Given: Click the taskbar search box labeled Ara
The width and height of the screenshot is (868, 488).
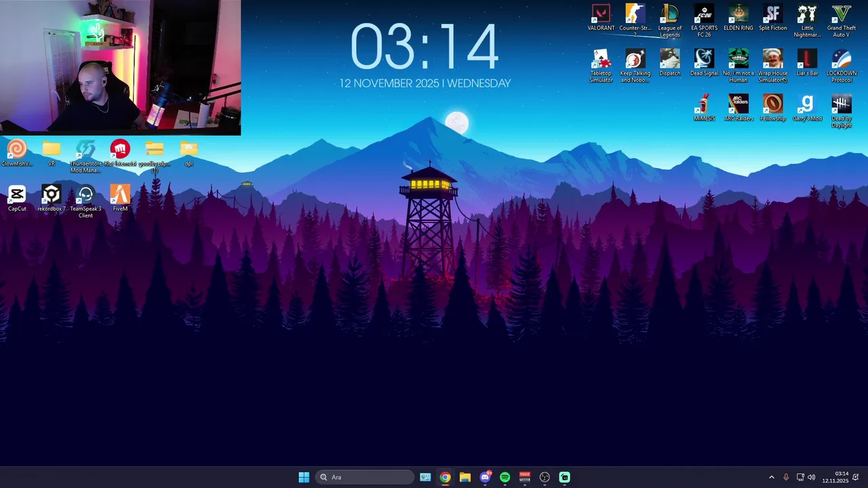Looking at the screenshot, I should pos(365,477).
